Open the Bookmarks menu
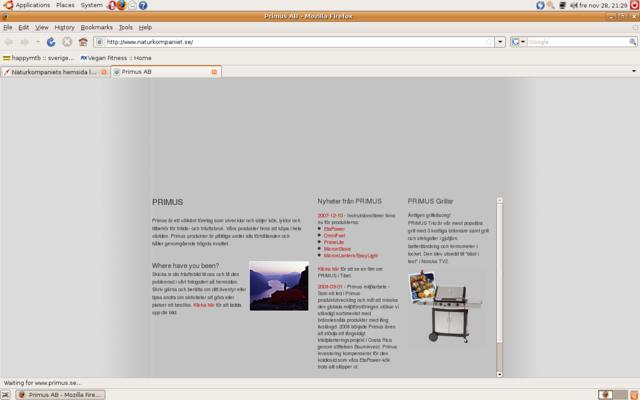Screen dimensions: 640x400 [x=96, y=27]
